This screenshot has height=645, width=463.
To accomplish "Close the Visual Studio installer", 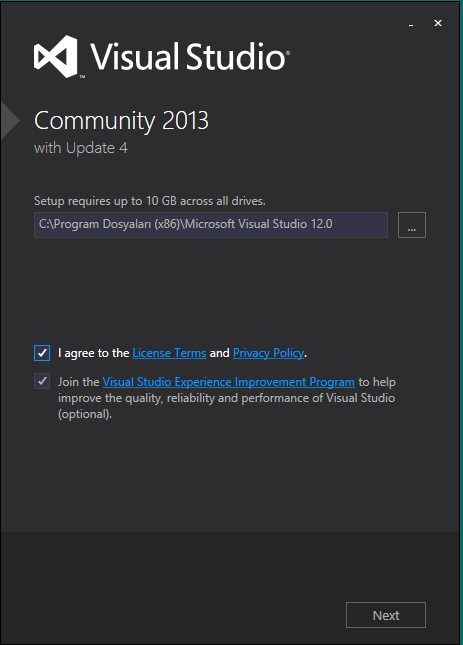I will pos(438,23).
